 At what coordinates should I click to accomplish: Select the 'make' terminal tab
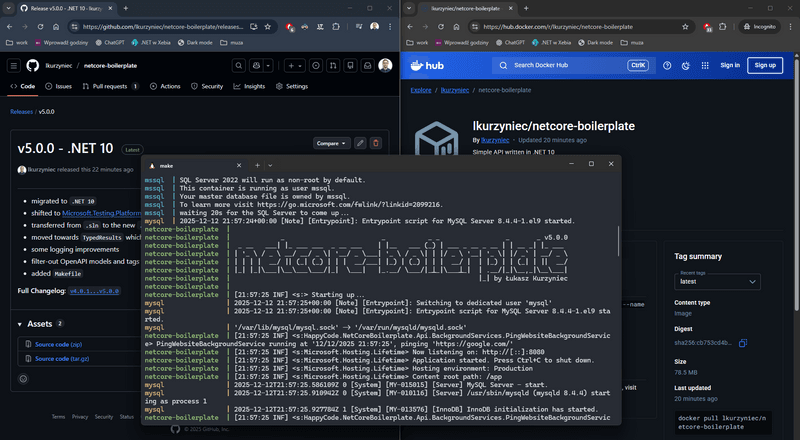[x=195, y=165]
